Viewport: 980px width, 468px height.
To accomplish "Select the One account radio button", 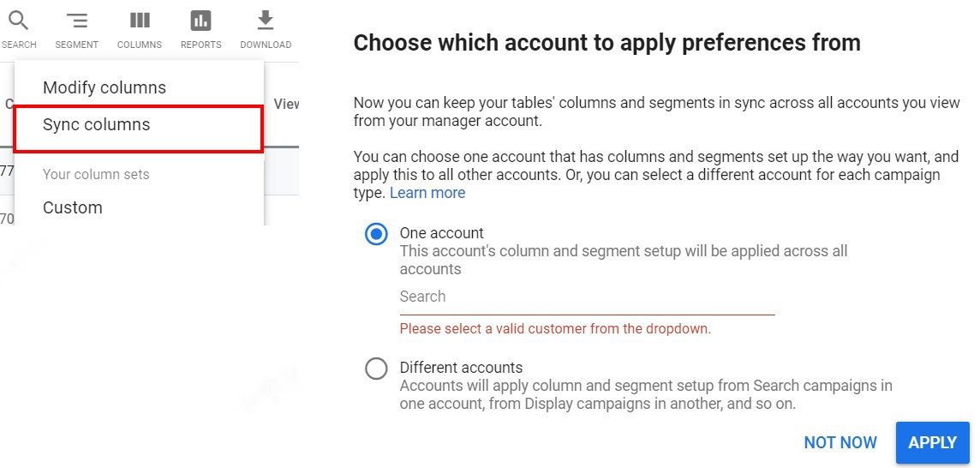I will [x=376, y=234].
